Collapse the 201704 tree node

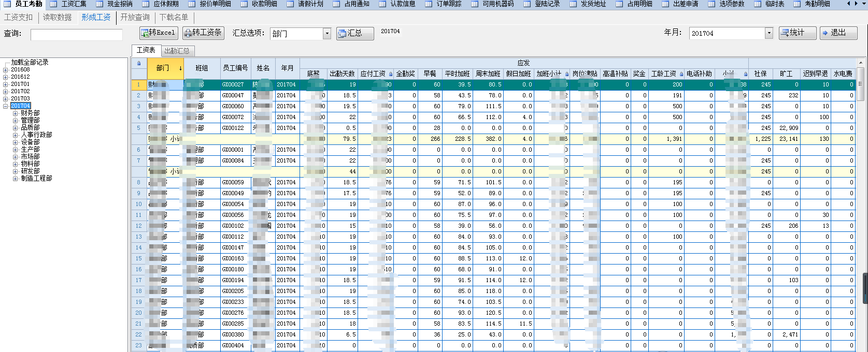coord(6,106)
